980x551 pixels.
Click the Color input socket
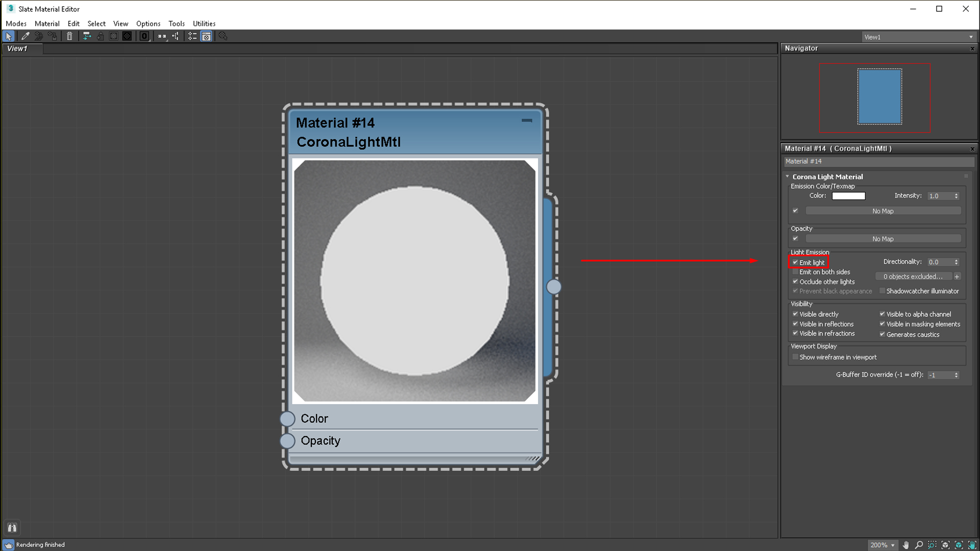(287, 419)
